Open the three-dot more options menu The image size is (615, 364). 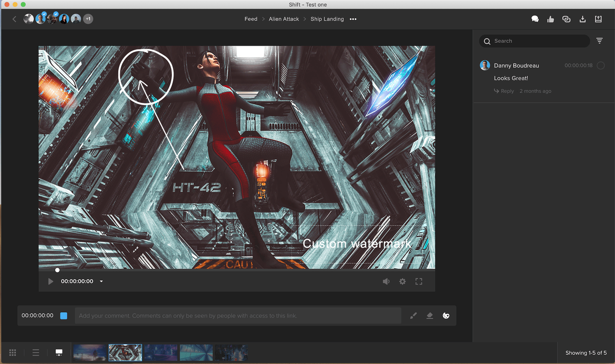tap(353, 19)
